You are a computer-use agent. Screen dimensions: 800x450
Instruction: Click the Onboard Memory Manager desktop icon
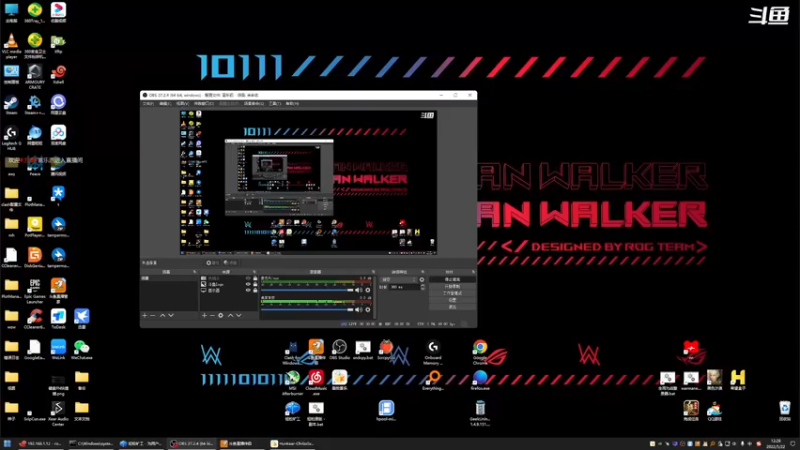click(x=433, y=352)
